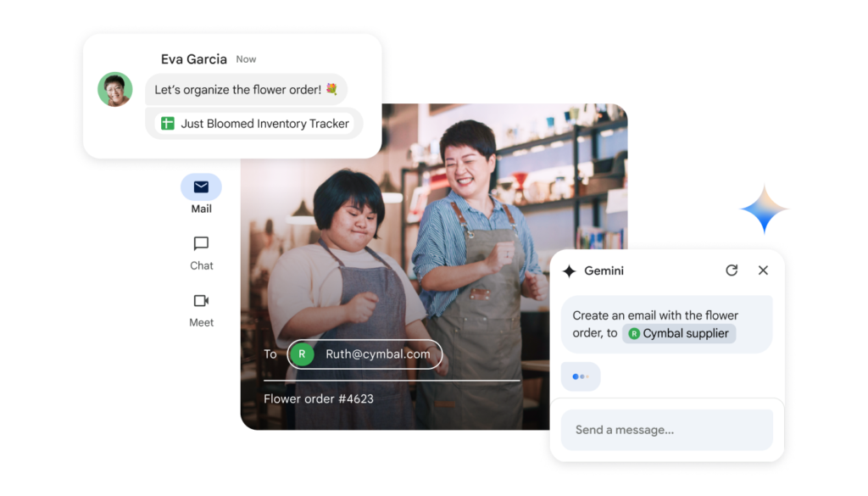
Task: Close the Gemini panel
Action: (763, 270)
